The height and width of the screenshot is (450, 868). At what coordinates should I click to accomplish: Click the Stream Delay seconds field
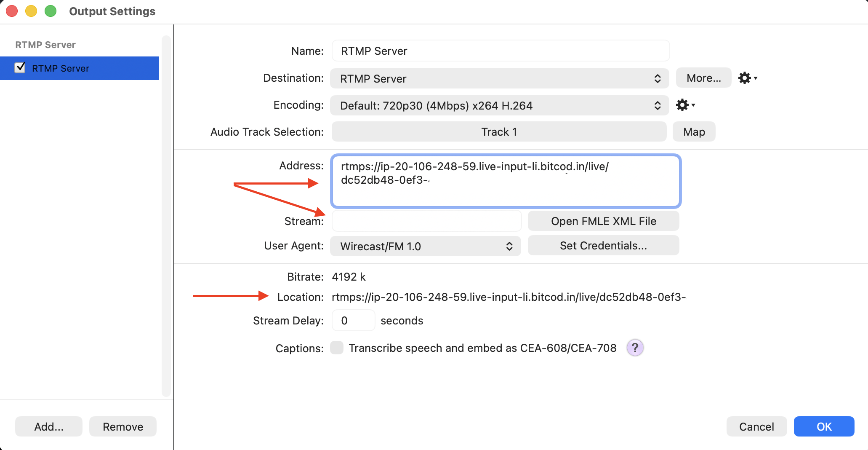[353, 321]
